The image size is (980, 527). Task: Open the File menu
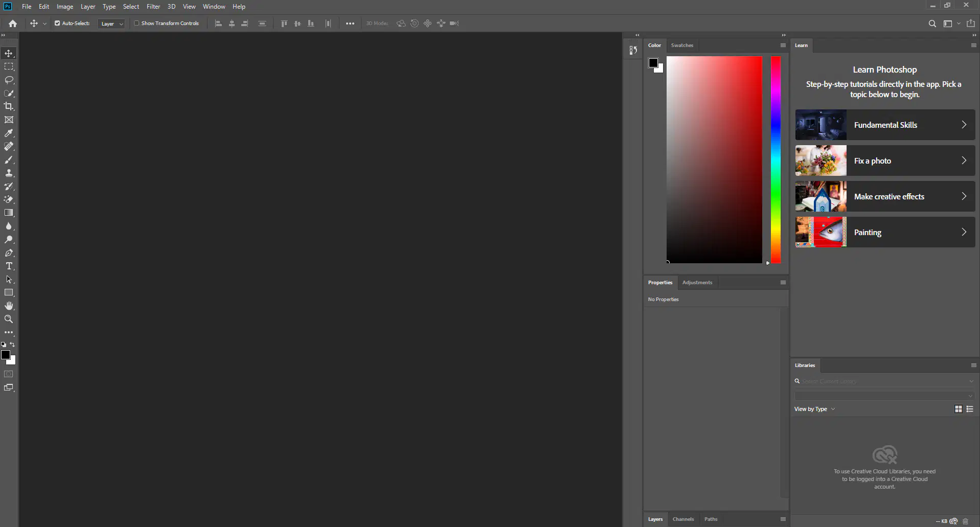tap(27, 7)
